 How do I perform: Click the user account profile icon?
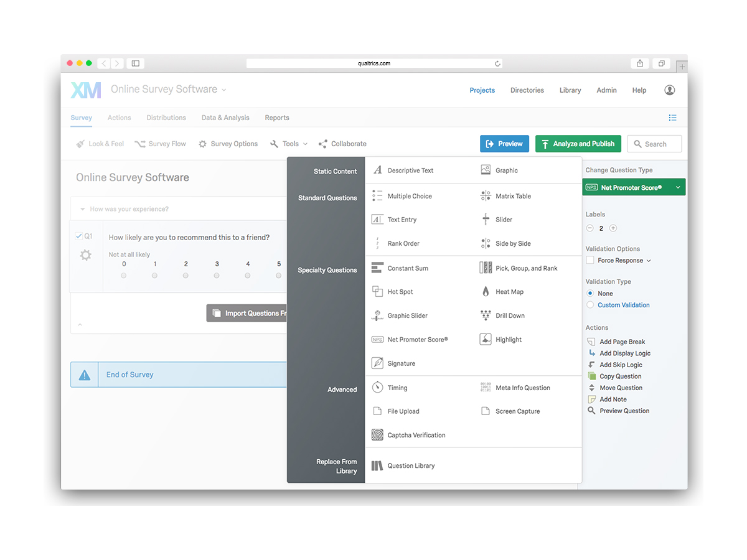tap(670, 90)
